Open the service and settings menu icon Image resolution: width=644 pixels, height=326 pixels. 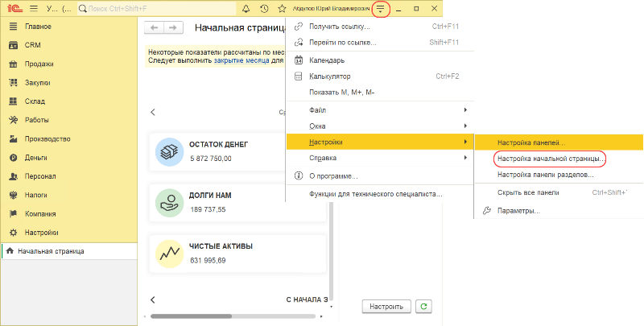[x=381, y=8]
